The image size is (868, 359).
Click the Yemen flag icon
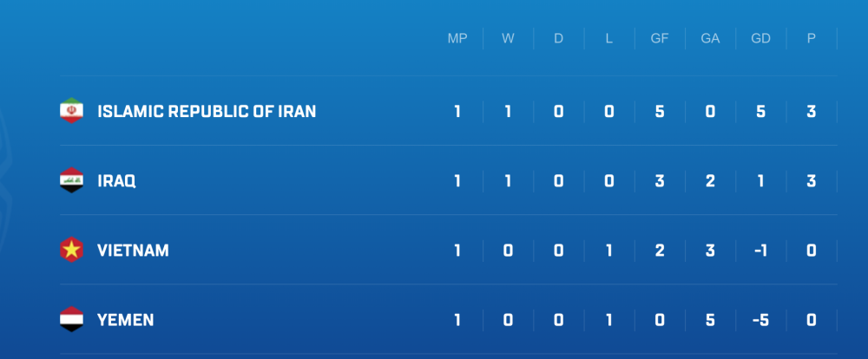70,320
